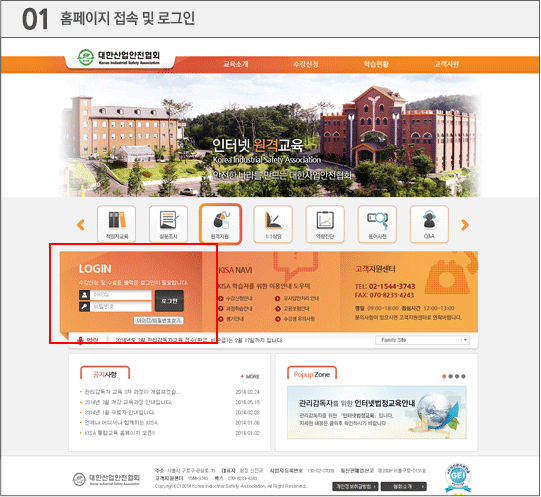Open the 용어사전 magnifier icon
The width and height of the screenshot is (541, 497).
377,224
